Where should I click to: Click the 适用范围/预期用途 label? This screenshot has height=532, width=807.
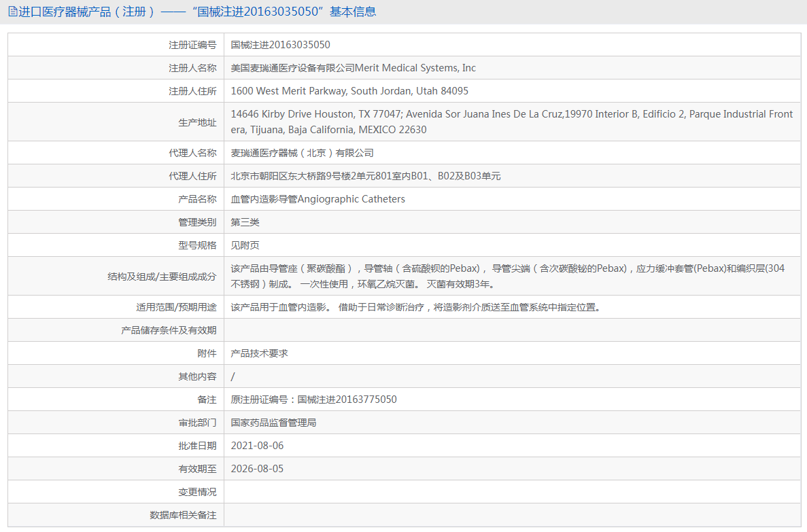tap(177, 307)
